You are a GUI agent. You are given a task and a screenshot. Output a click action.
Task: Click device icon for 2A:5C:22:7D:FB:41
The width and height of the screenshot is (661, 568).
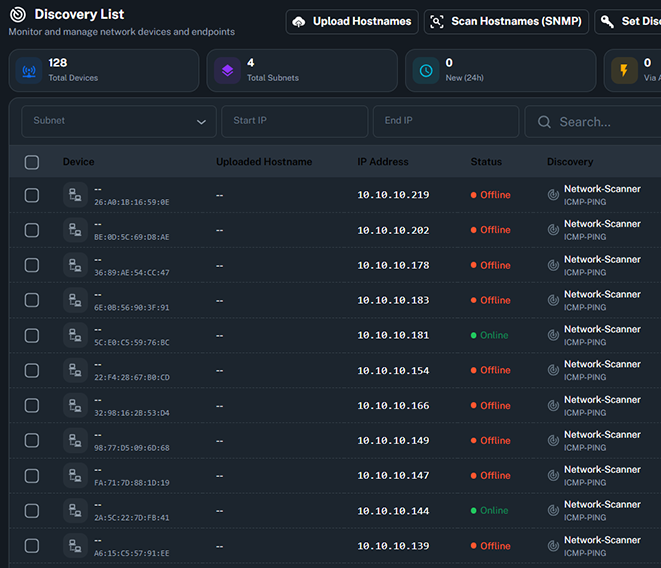click(75, 511)
